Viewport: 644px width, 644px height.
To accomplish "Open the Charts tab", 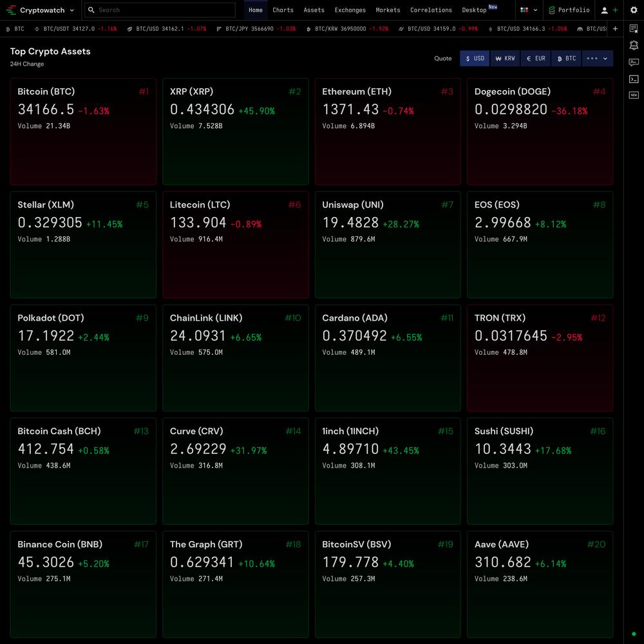I will pos(283,10).
